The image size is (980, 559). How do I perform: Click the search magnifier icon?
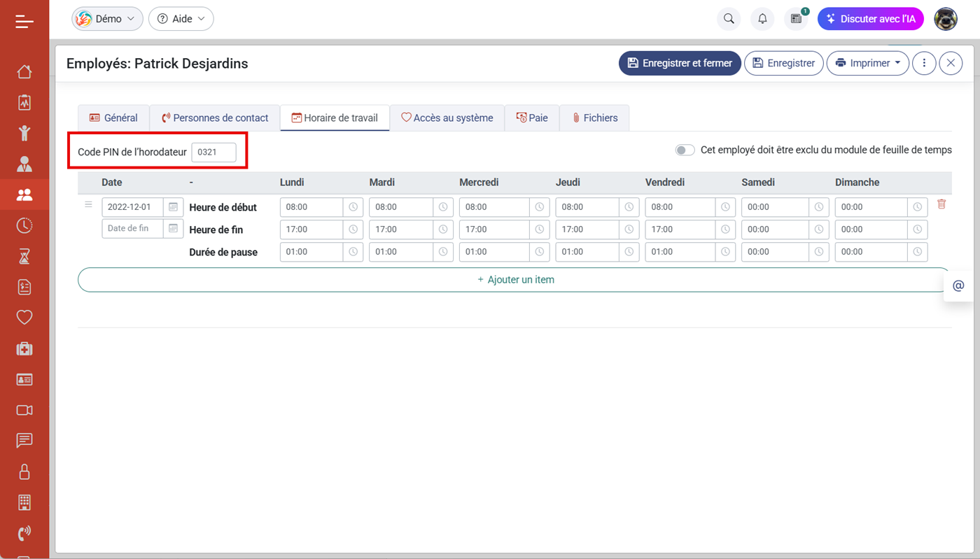click(729, 19)
